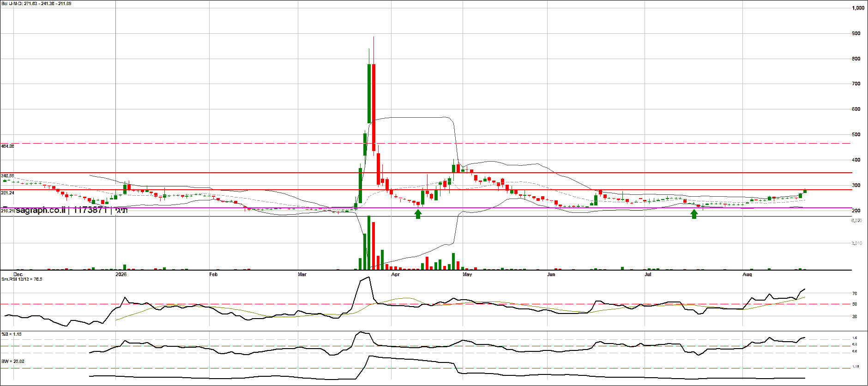Screen dimensions: 868x386
Task: Select the %B indicator readout
Action: [x=12, y=334]
